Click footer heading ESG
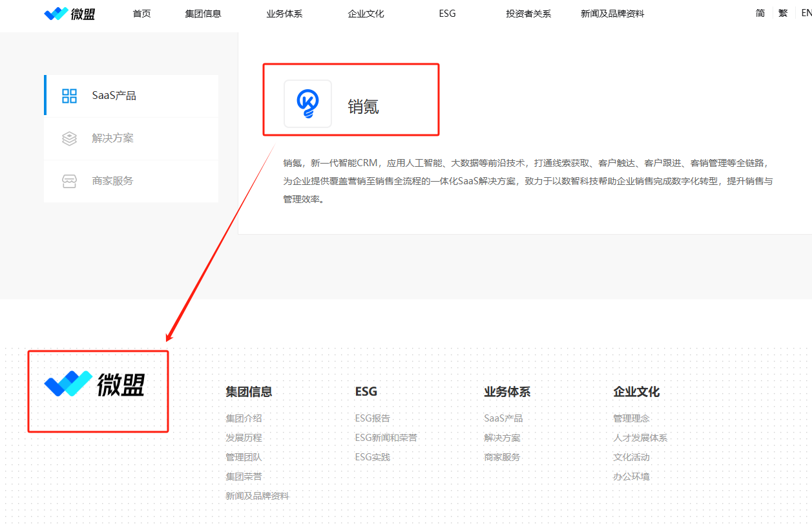This screenshot has height=525, width=812. [366, 392]
